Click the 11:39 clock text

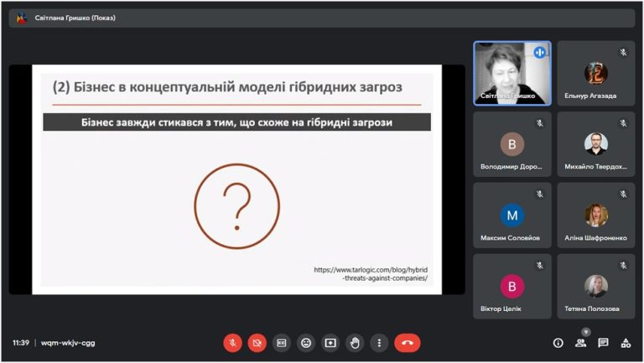coord(20,343)
